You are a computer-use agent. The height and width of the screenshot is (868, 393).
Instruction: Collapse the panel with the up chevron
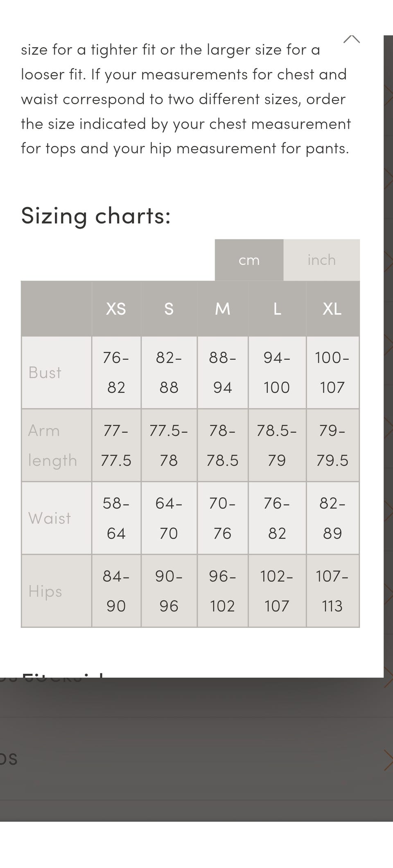(351, 39)
